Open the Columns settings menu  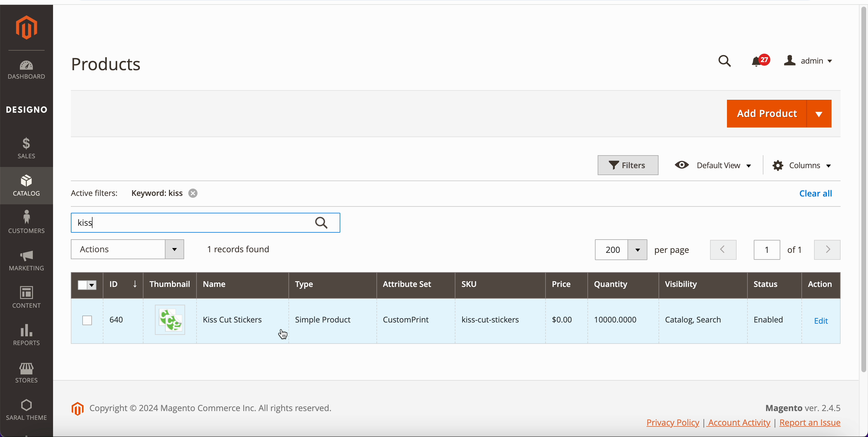pos(802,165)
